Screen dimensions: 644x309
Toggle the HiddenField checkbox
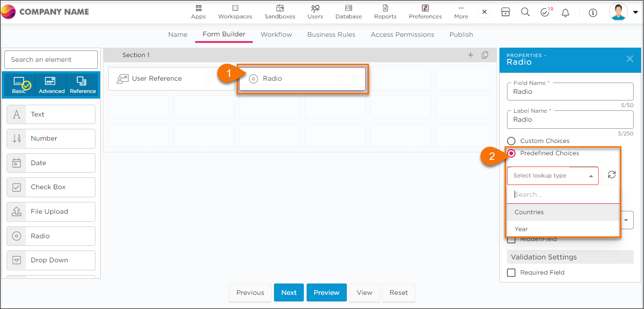[511, 240]
